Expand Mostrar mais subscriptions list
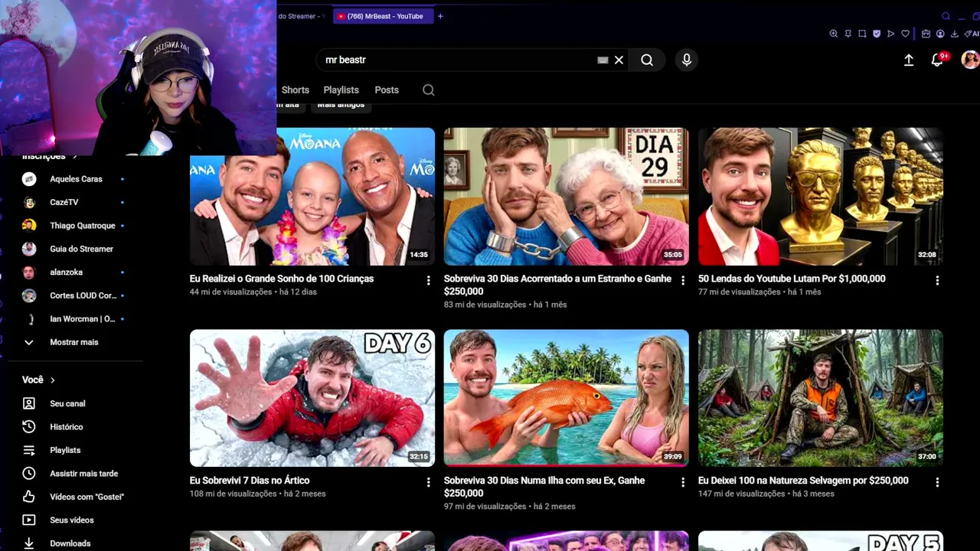 [x=74, y=342]
